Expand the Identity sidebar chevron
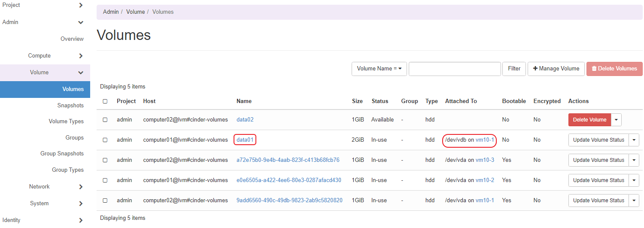This screenshot has width=644, height=228. 81,220
